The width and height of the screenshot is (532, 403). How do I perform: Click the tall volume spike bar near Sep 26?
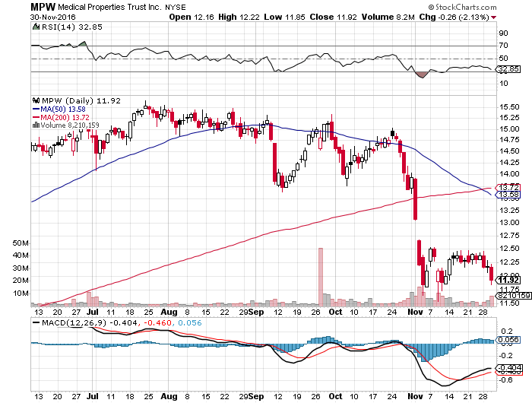(x=321, y=277)
